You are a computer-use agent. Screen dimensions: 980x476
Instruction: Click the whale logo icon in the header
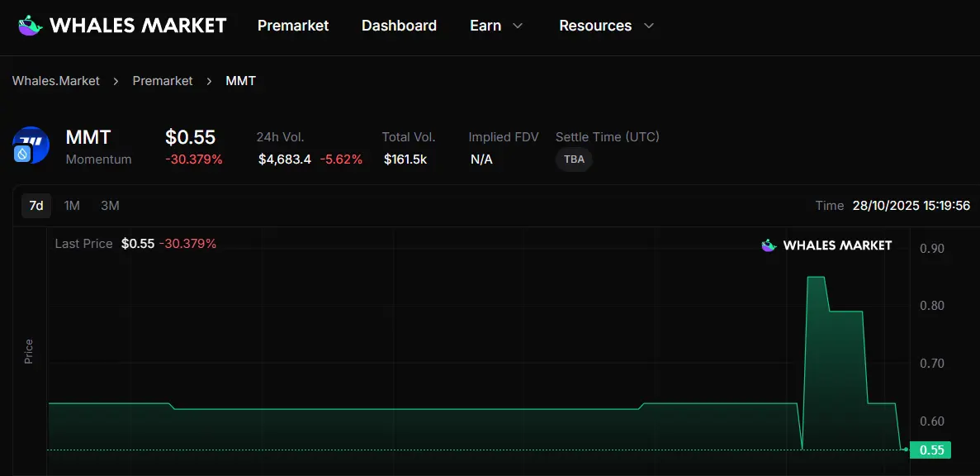pyautogui.click(x=31, y=26)
